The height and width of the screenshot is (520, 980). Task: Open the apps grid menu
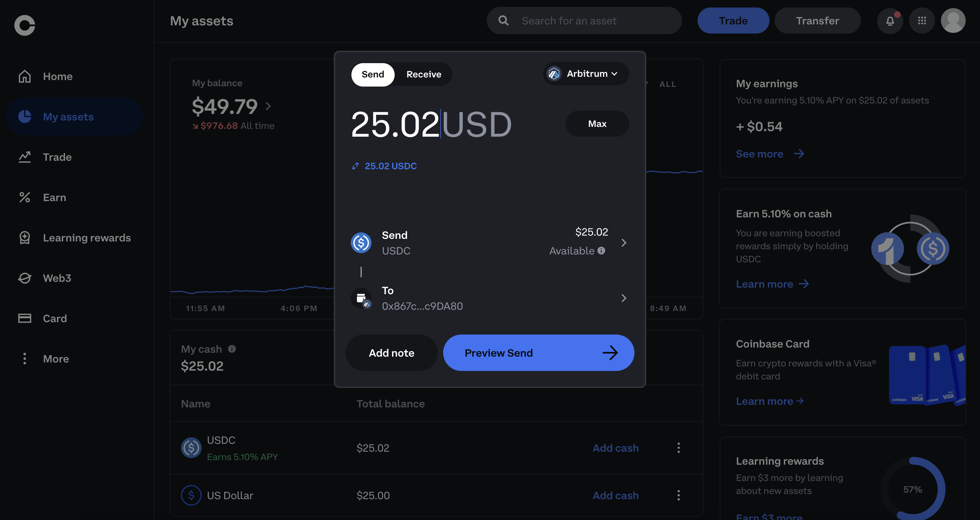pyautogui.click(x=922, y=21)
